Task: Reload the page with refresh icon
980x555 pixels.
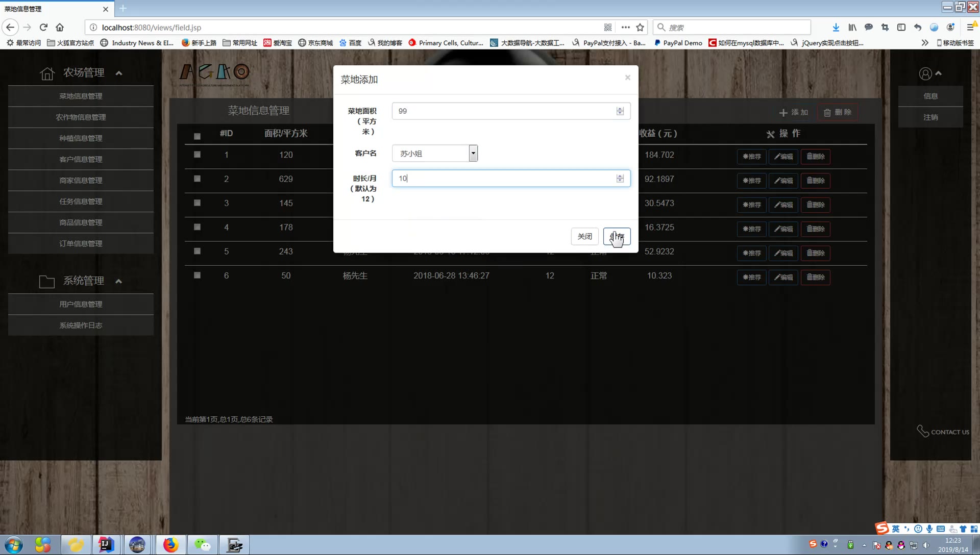Action: point(43,28)
